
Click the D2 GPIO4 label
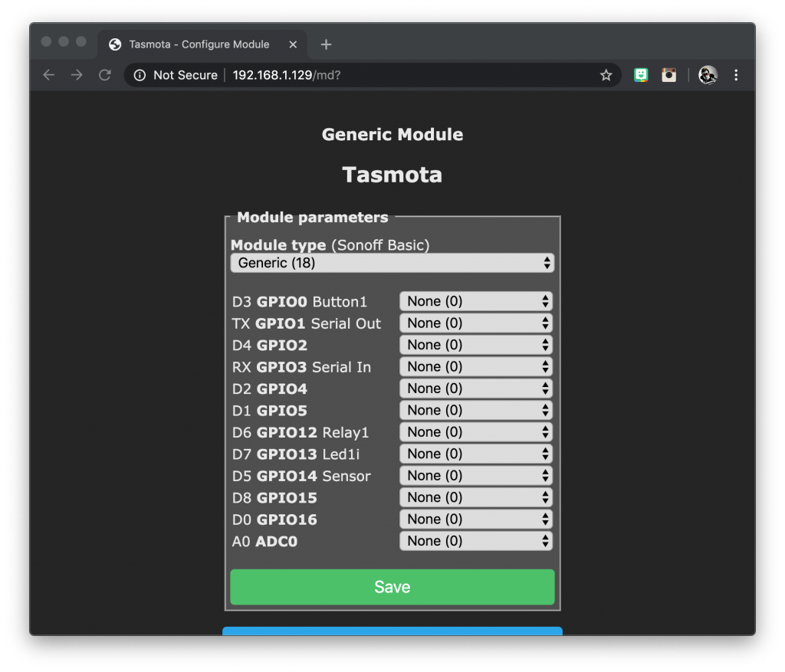point(269,388)
